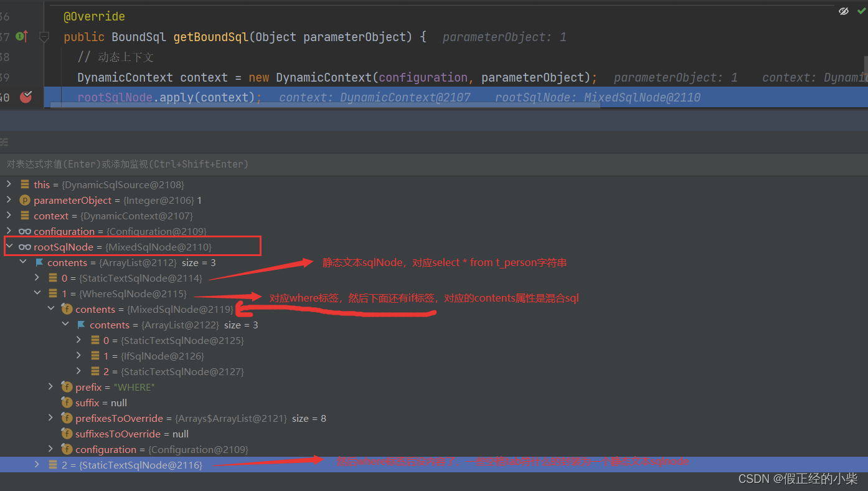Collapse the contents ArrayList@2112 node
This screenshot has height=491, width=868.
coord(22,262)
